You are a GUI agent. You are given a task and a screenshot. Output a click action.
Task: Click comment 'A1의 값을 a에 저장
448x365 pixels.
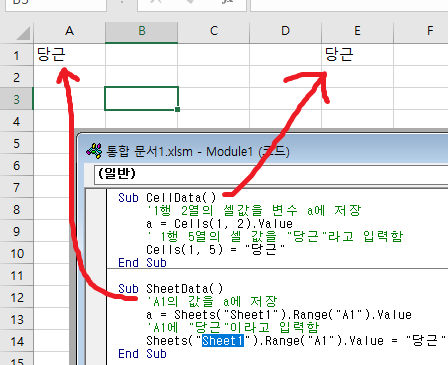(x=212, y=302)
